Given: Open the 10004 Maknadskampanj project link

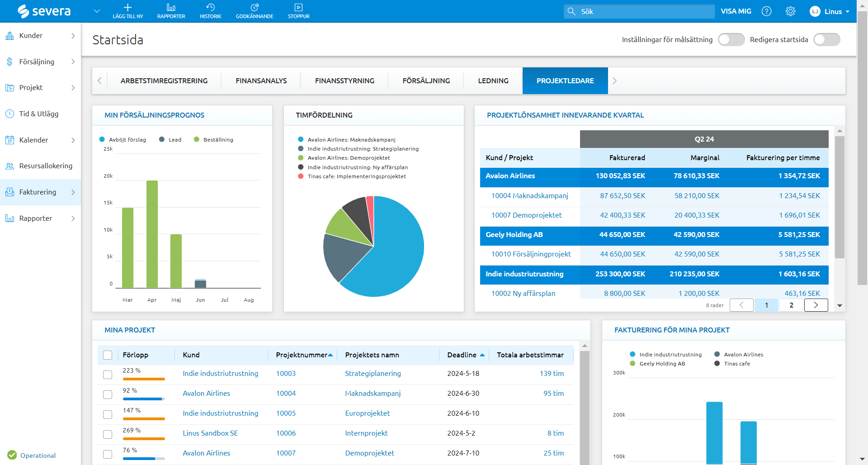Looking at the screenshot, I should [x=529, y=196].
